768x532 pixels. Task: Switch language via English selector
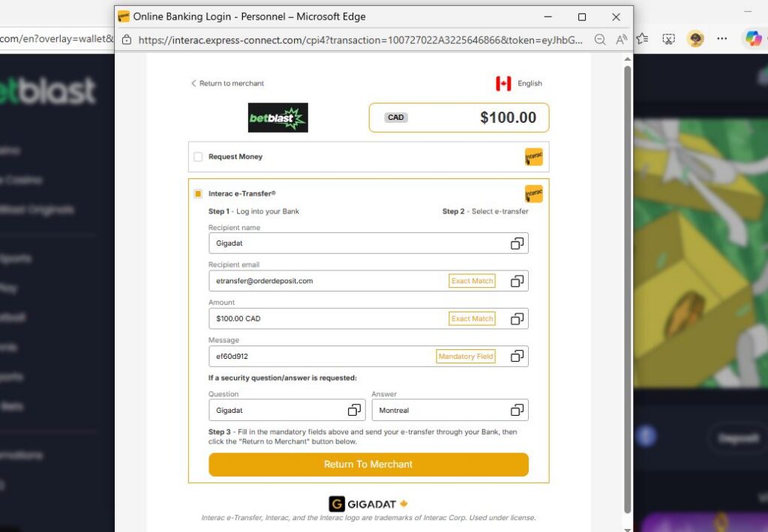point(529,83)
